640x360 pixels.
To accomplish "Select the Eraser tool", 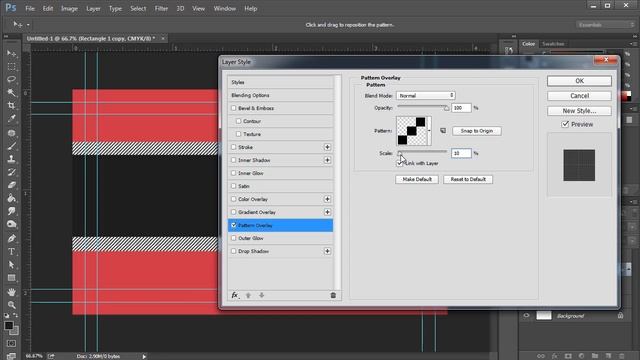I will [11, 185].
